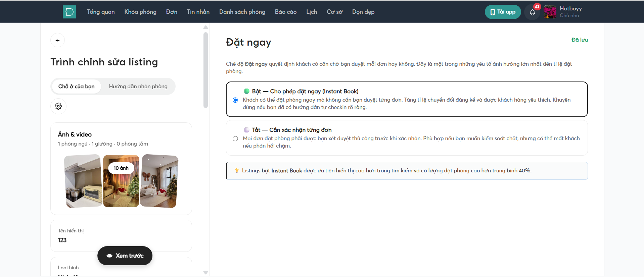The image size is (644, 277).
Task: Select the Bật Instant Book radio button
Action: 235,100
